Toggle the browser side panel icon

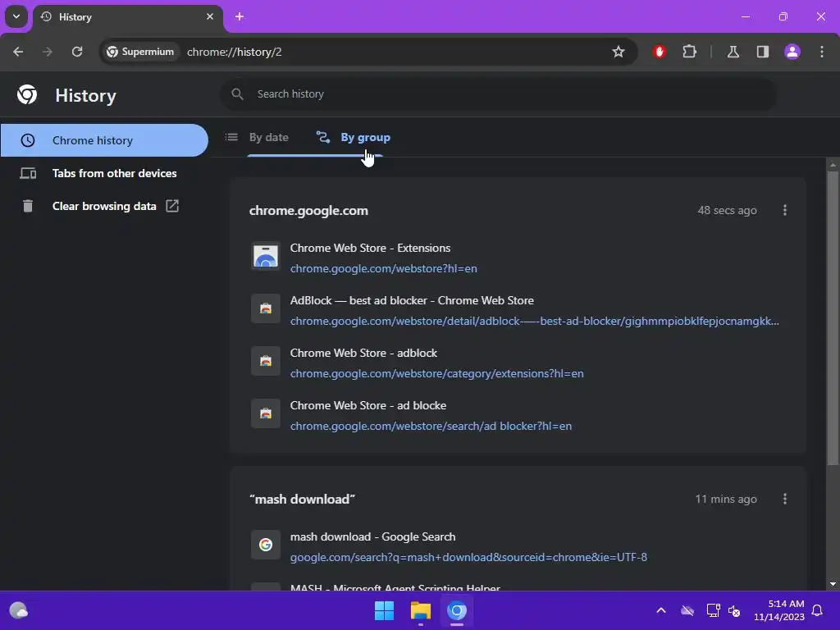point(763,52)
